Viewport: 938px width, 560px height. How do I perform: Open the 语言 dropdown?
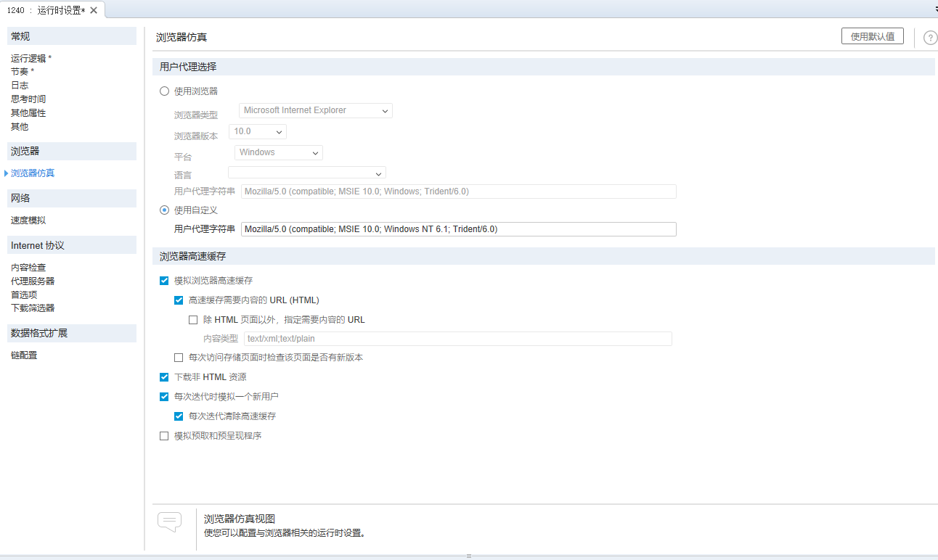[x=307, y=173]
